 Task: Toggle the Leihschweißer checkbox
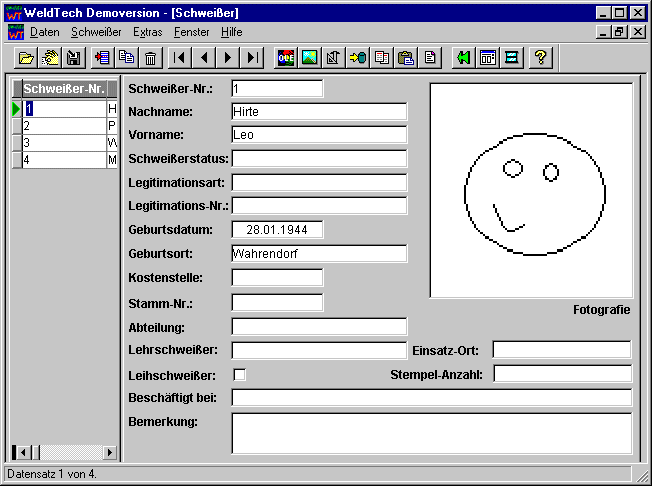(239, 375)
